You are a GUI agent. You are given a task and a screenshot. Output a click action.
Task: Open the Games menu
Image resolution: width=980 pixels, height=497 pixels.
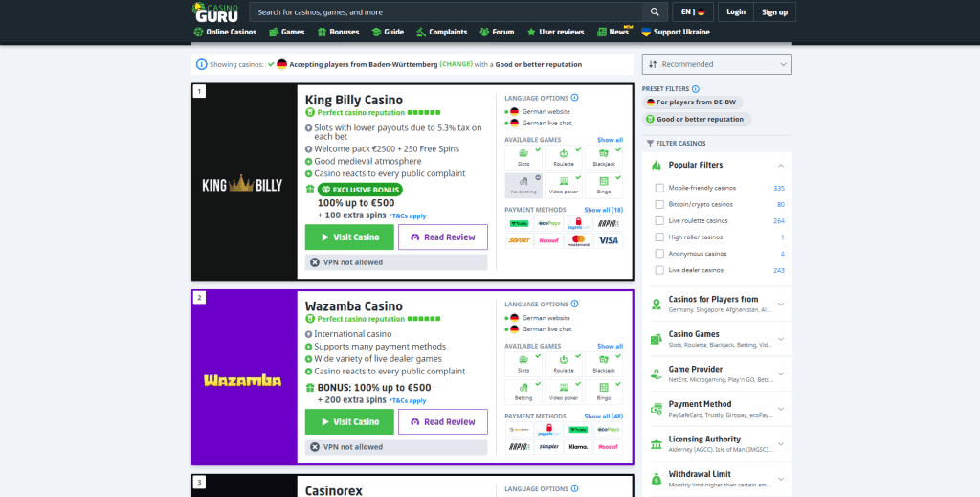[286, 32]
